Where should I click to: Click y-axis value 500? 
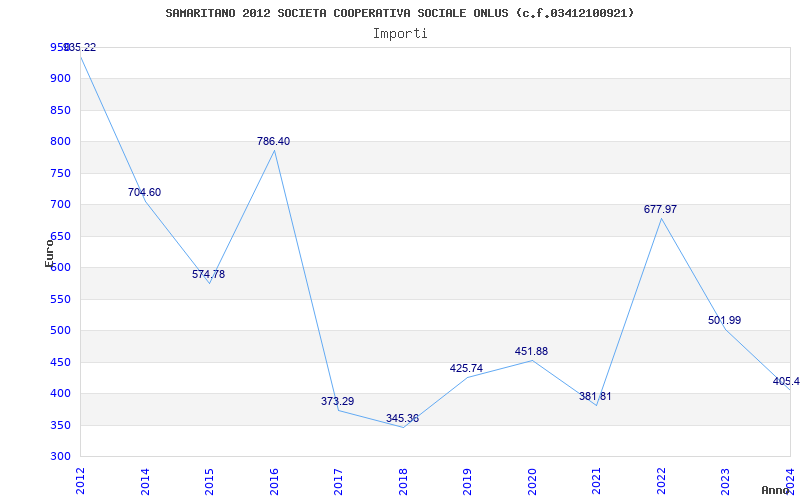60,331
